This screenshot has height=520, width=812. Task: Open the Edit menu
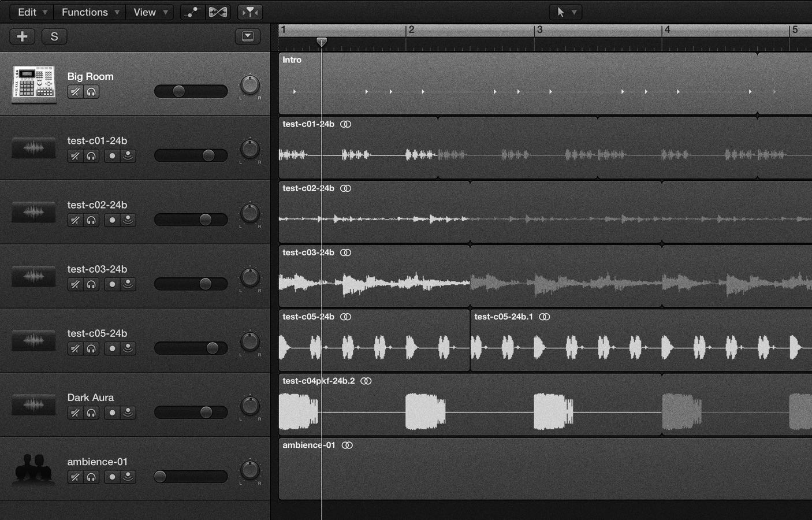coord(32,12)
